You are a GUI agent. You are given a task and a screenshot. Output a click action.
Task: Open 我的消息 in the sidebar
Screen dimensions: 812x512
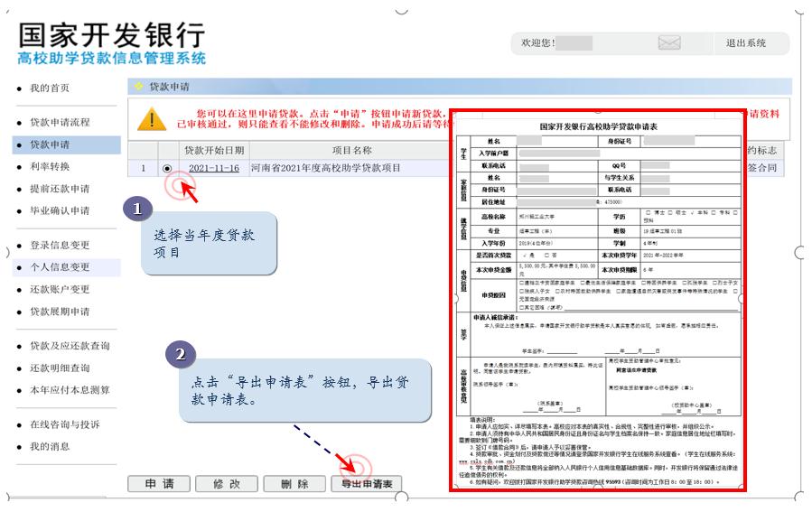[49, 446]
